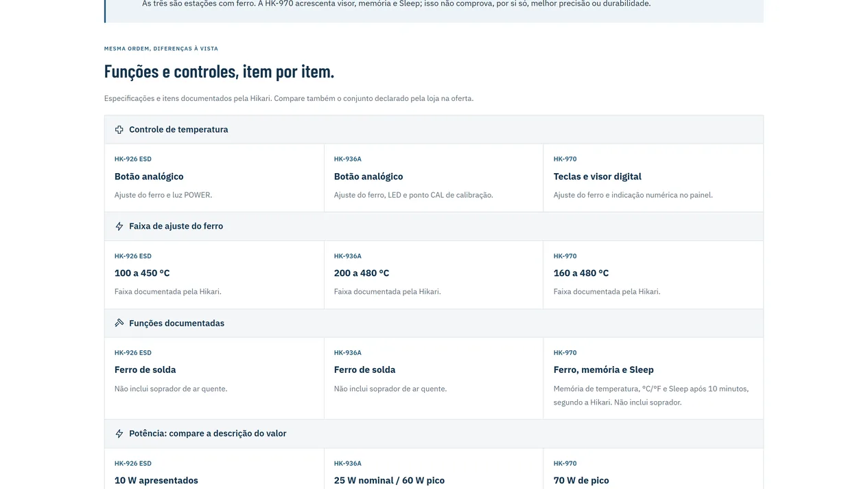This screenshot has height=489, width=868.
Task: Click the HK-970 label in the Potência section
Action: (565, 464)
